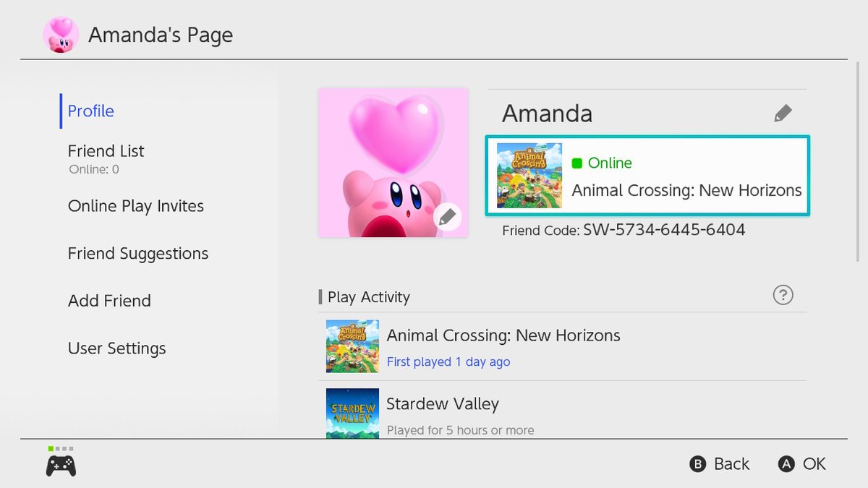This screenshot has height=488, width=868.
Task: Edit the nickname Amanda with pencil icon
Action: point(783,114)
